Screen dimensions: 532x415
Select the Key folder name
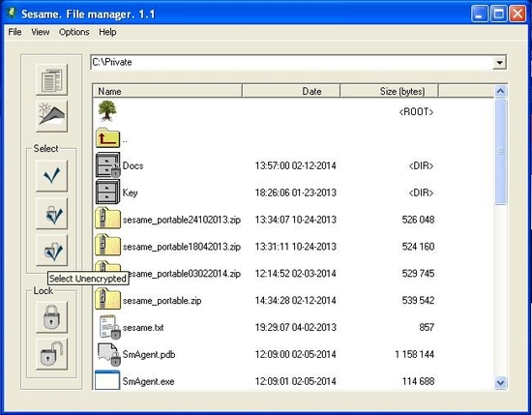click(x=130, y=193)
